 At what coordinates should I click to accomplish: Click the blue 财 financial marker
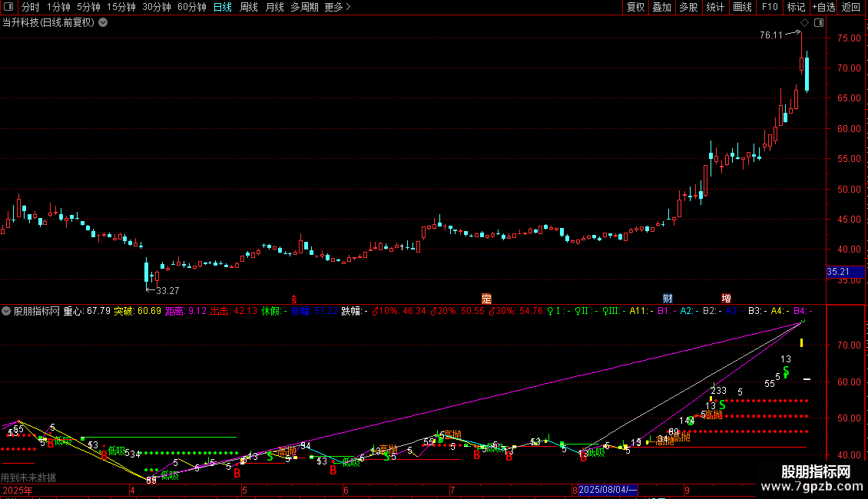click(668, 299)
